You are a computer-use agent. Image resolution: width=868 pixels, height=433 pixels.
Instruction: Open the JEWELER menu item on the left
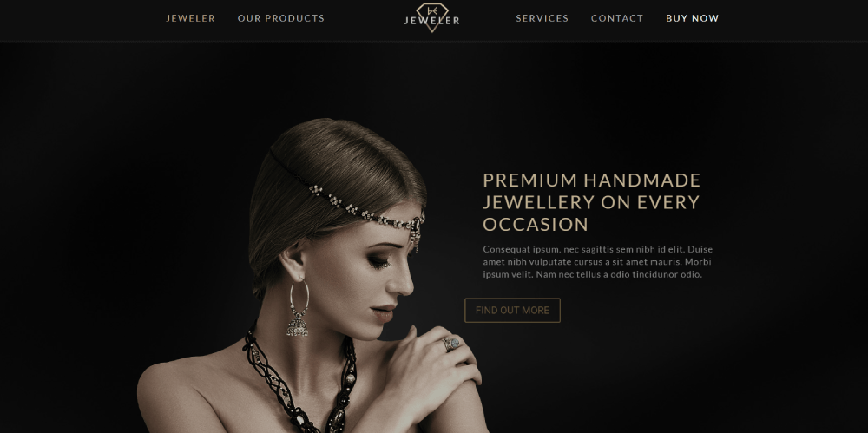coord(190,18)
